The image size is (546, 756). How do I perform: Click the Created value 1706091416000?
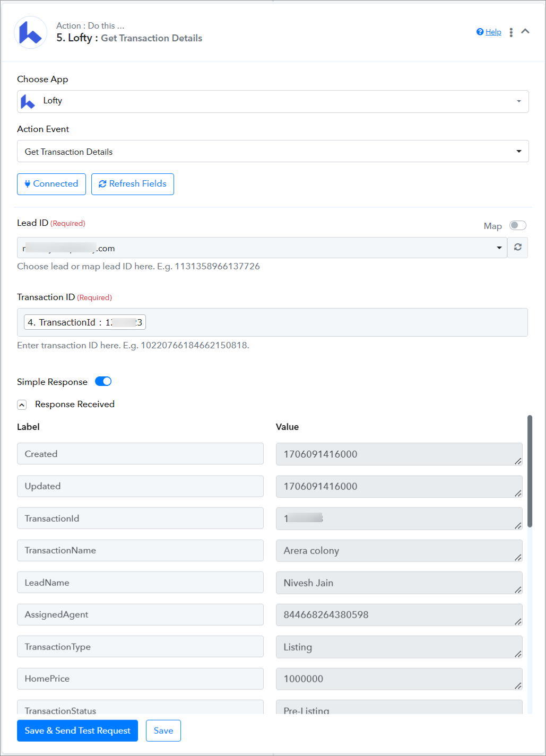[x=399, y=454]
